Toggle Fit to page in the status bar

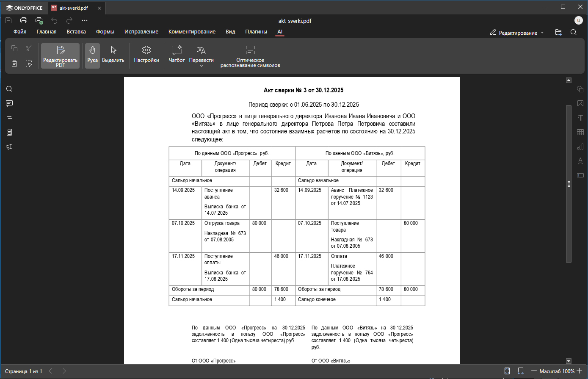[507, 371]
